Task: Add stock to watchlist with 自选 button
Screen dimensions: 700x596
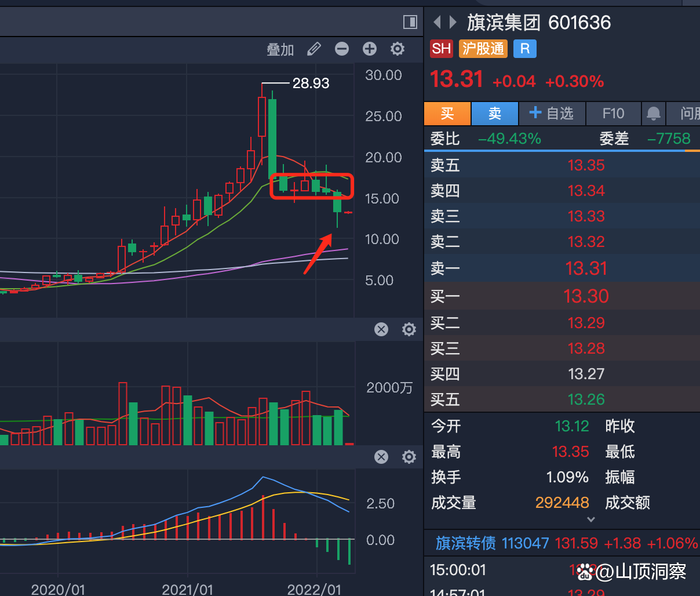Action: point(552,113)
